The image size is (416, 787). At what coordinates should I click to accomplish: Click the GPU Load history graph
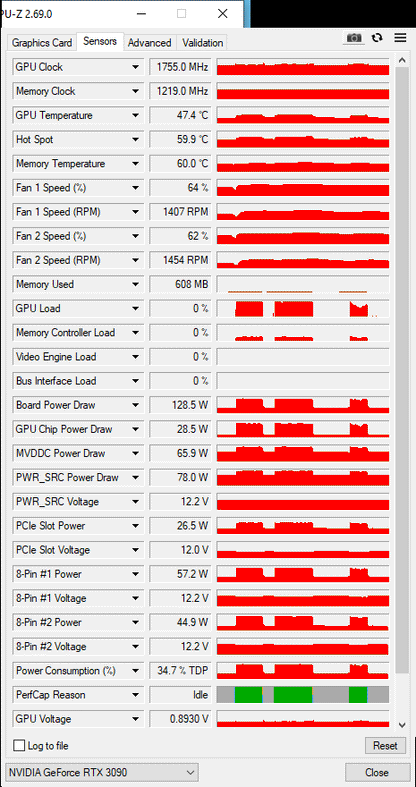303,308
